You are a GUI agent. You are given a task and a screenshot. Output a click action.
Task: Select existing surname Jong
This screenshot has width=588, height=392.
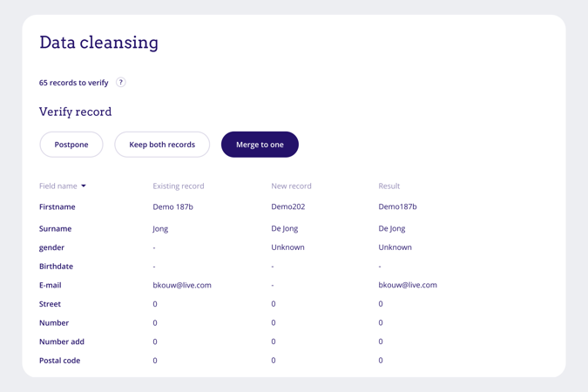160,229
